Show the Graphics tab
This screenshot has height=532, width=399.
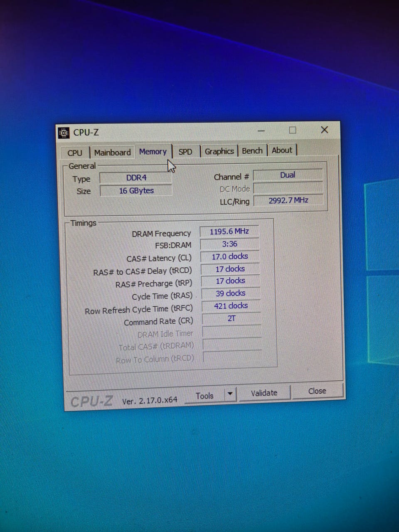click(x=219, y=151)
